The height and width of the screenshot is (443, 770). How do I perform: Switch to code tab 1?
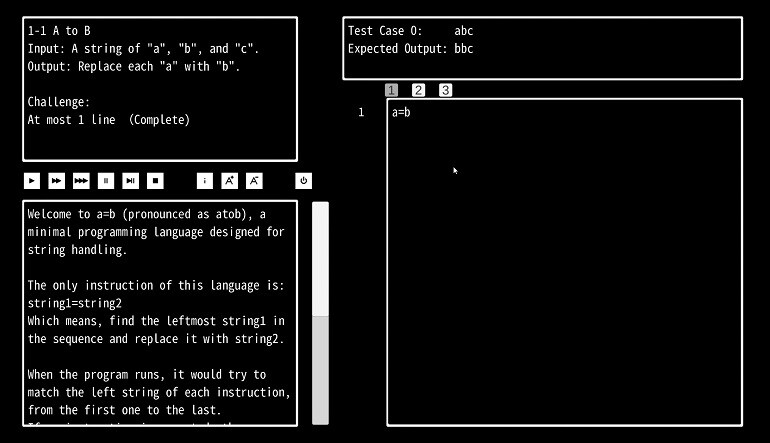pyautogui.click(x=391, y=90)
